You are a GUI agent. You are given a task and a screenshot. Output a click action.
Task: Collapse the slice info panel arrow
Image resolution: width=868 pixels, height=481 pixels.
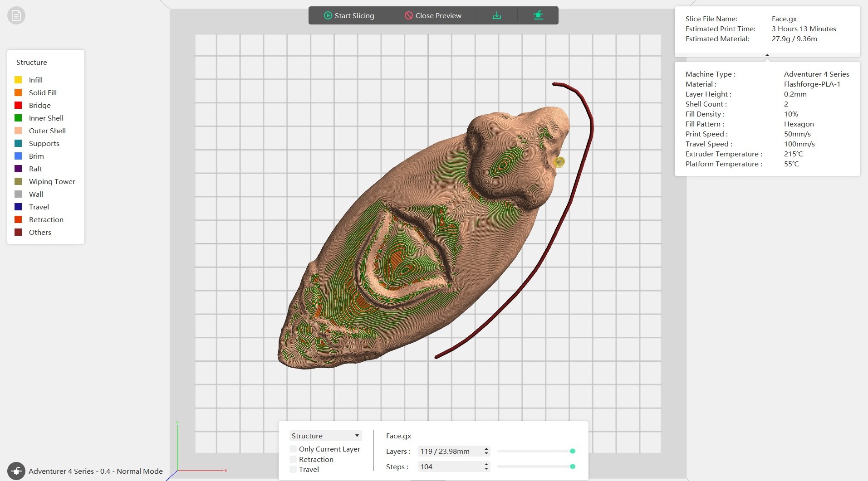(767, 55)
